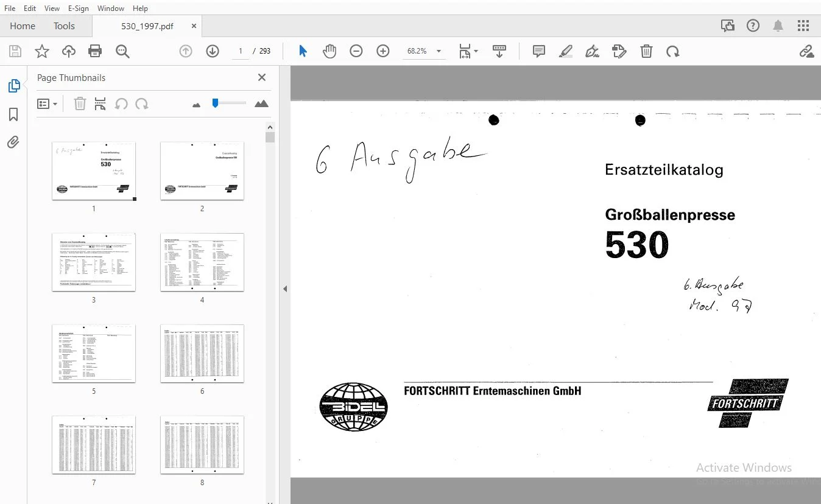Adjust the thumbnail size slider handle

tap(215, 103)
